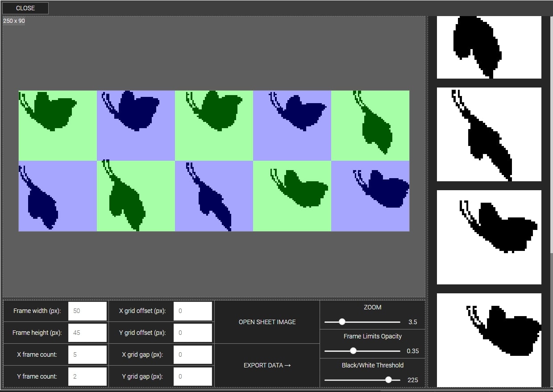Click the Frame height input field
553x392 pixels.
pos(87,333)
